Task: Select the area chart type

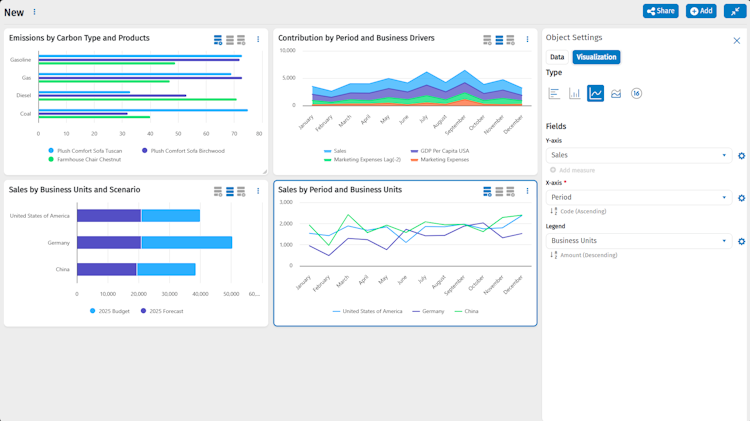Action: click(616, 93)
